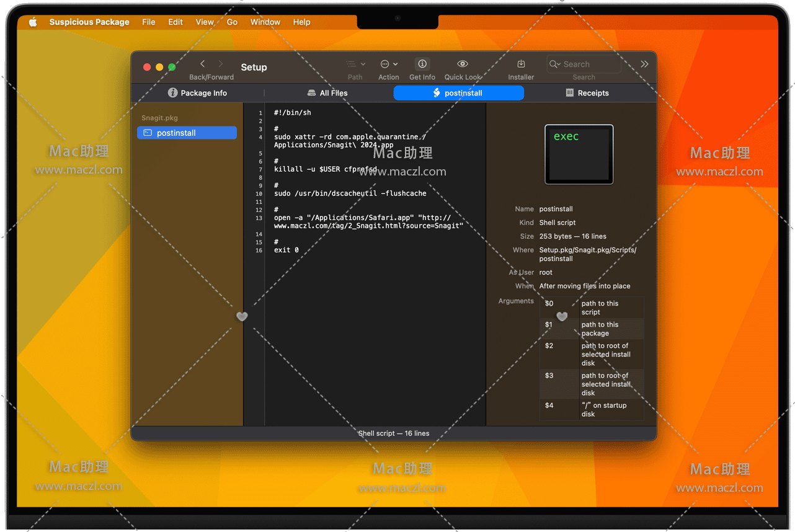This screenshot has height=532, width=795.
Task: Switch to the All Files tab
Action: point(327,93)
